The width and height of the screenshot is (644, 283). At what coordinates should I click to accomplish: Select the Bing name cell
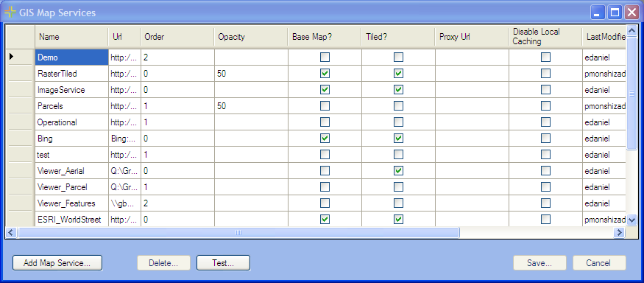(x=71, y=139)
